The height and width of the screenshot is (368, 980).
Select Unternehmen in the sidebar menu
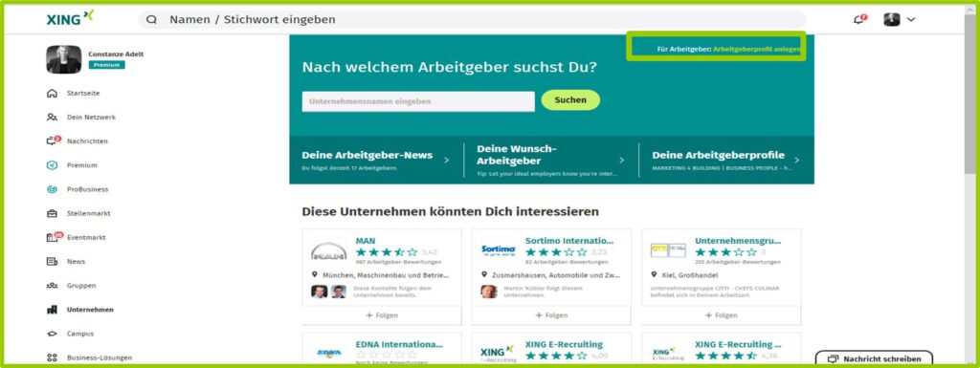[90, 310]
